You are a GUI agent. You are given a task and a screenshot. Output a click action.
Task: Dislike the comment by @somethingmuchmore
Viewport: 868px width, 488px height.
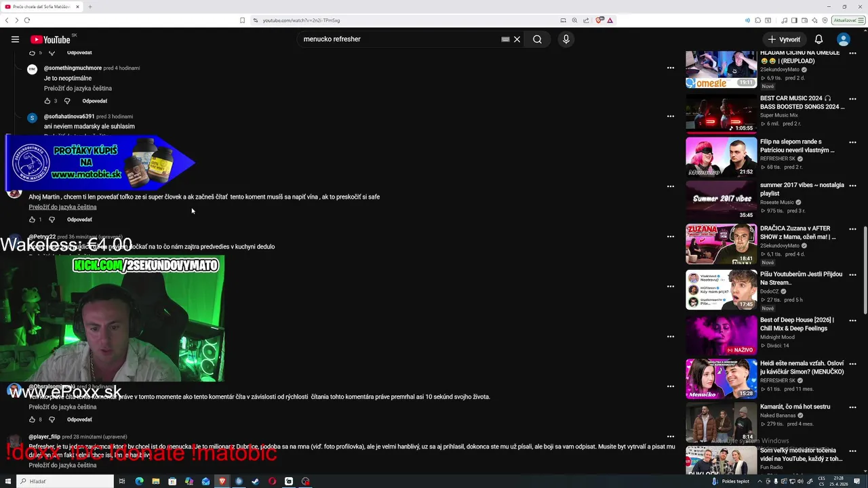tap(67, 101)
